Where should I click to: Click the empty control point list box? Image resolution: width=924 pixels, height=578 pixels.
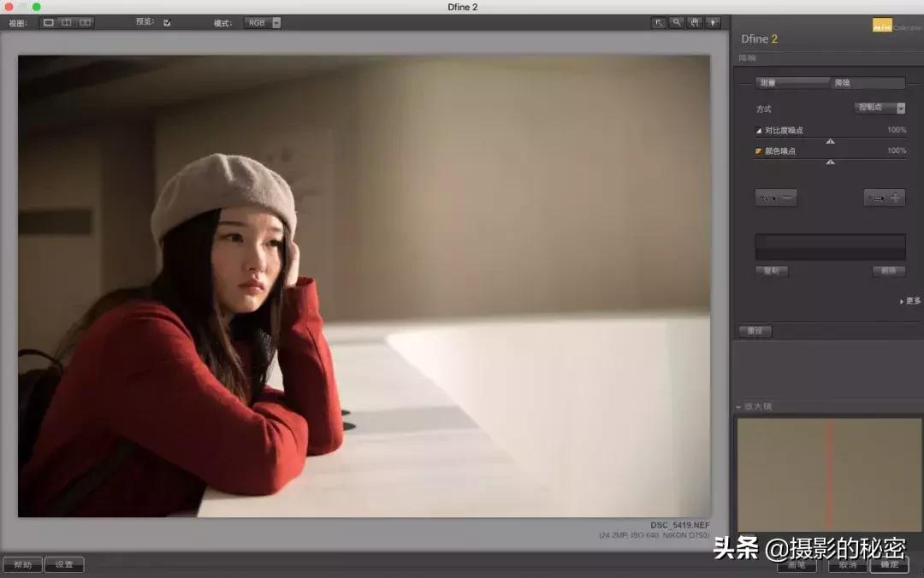tap(830, 247)
